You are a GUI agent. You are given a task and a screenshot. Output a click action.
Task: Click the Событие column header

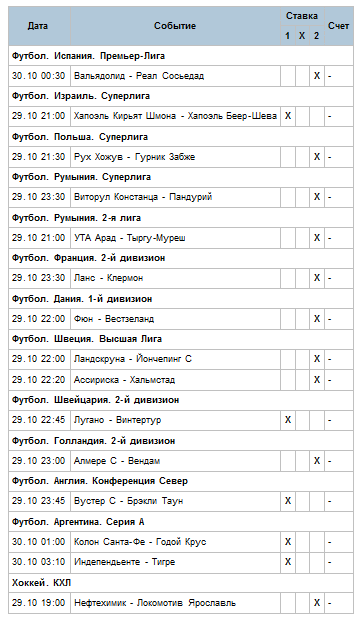175,26
